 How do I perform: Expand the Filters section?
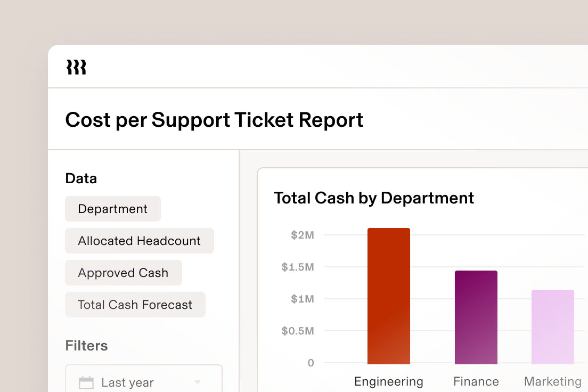86,346
